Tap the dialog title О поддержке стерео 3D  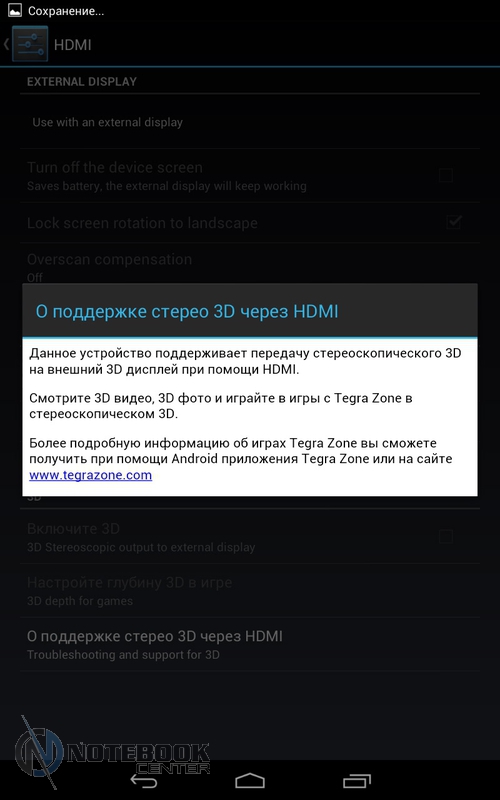click(x=187, y=311)
